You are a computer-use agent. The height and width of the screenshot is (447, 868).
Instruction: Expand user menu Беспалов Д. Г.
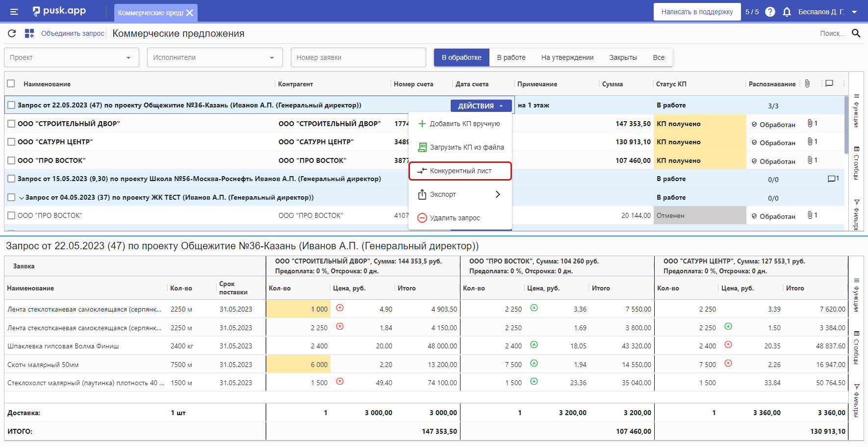[827, 12]
